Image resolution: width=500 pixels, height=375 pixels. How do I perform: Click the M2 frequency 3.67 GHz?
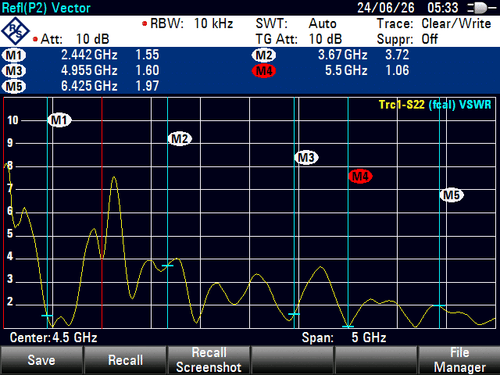(x=342, y=55)
